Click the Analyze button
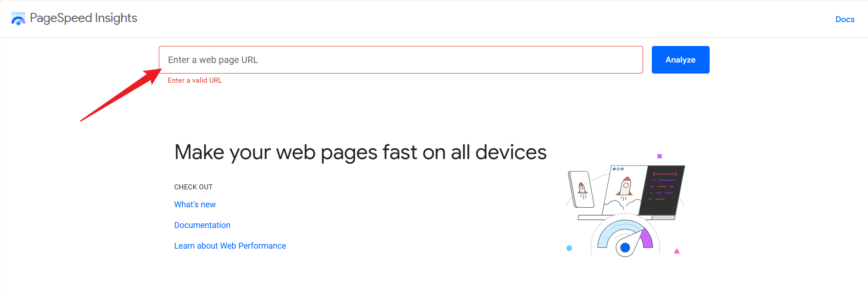The height and width of the screenshot is (296, 868). tap(680, 60)
